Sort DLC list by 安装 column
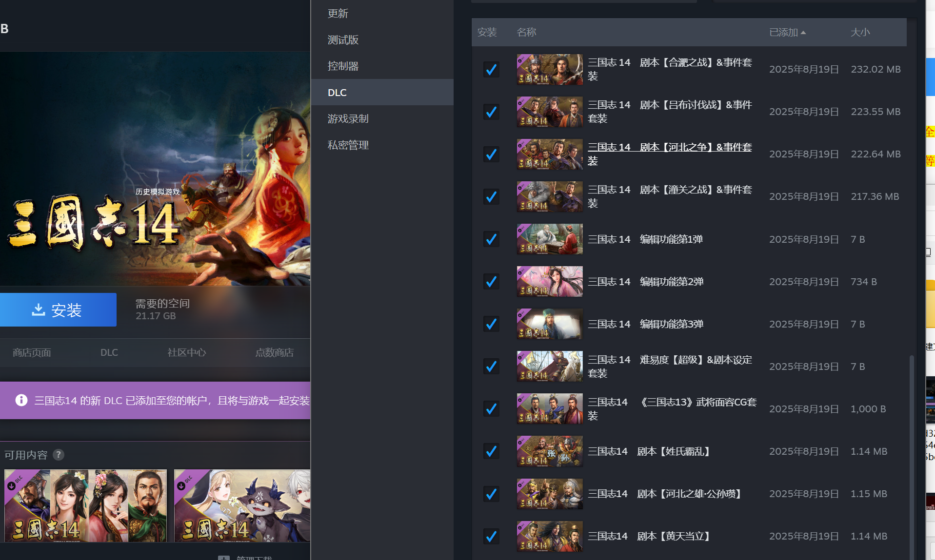The height and width of the screenshot is (560, 935). (x=487, y=32)
